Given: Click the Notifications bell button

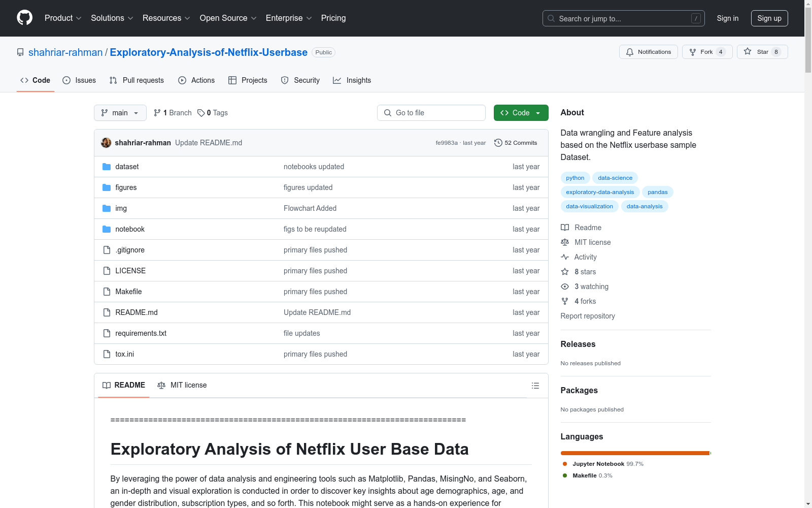Looking at the screenshot, I should [x=648, y=52].
